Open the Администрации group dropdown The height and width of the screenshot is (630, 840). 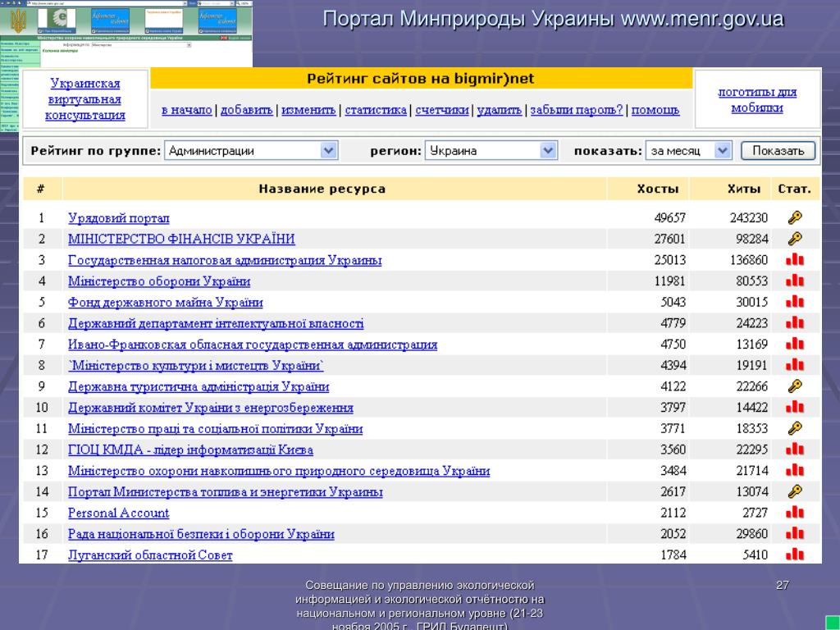pos(251,151)
